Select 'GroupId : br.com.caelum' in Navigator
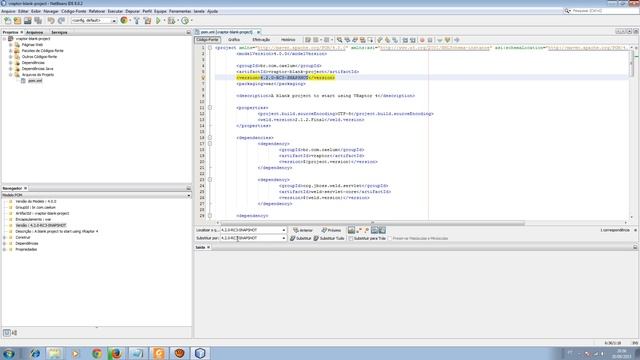 point(36,207)
